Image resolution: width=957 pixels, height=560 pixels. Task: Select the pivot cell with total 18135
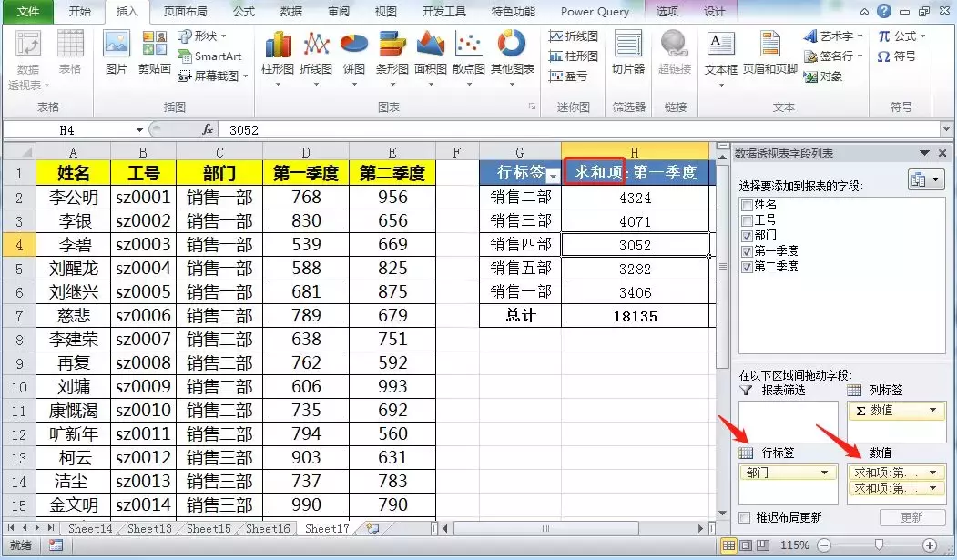point(635,316)
